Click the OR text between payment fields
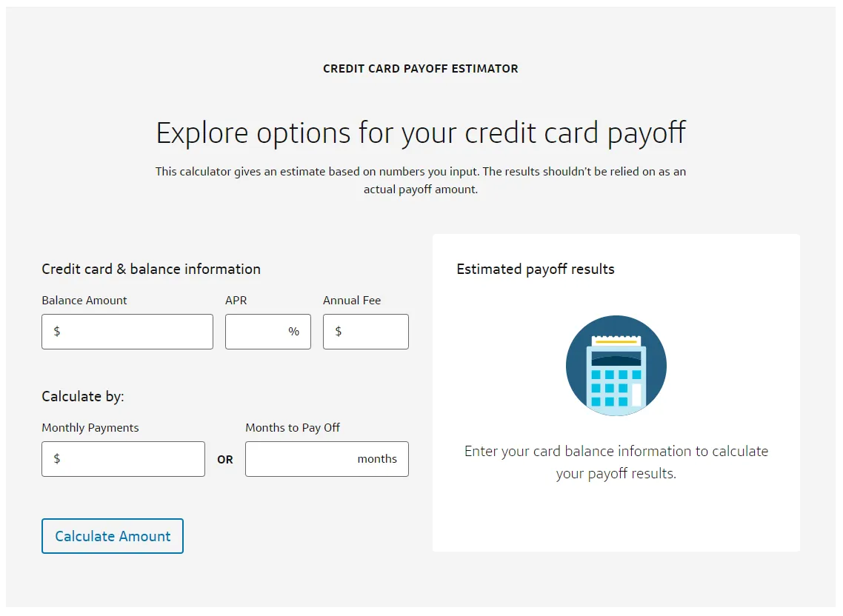843x616 pixels. [x=224, y=458]
